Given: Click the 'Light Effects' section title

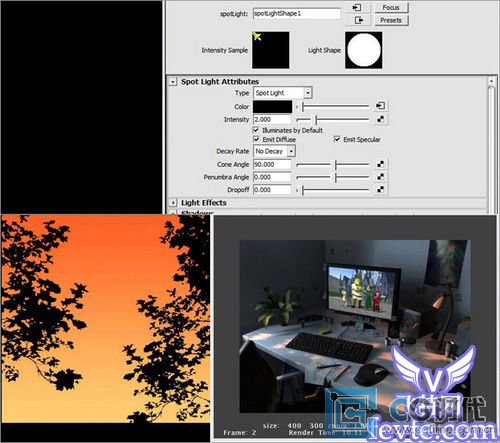Looking at the screenshot, I should [204, 203].
